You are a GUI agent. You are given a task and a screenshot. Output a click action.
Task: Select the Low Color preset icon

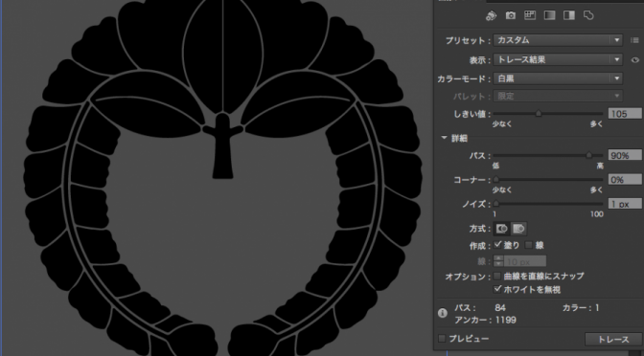[x=530, y=15]
